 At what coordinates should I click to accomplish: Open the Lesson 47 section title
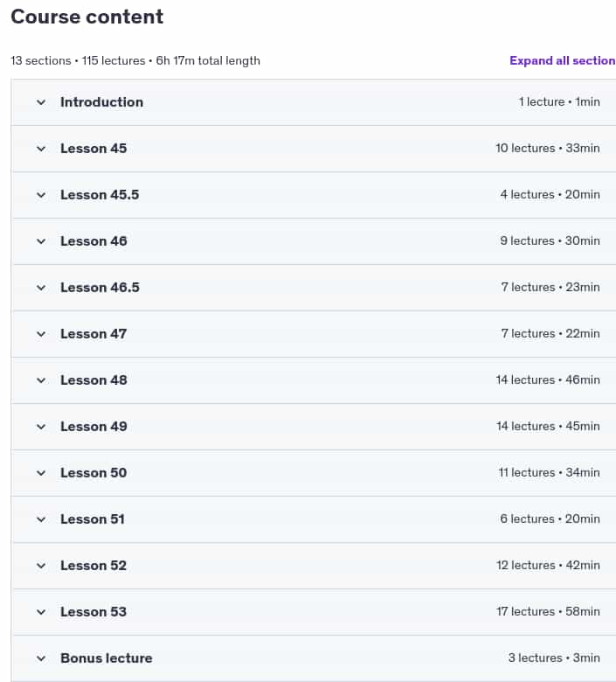(93, 334)
